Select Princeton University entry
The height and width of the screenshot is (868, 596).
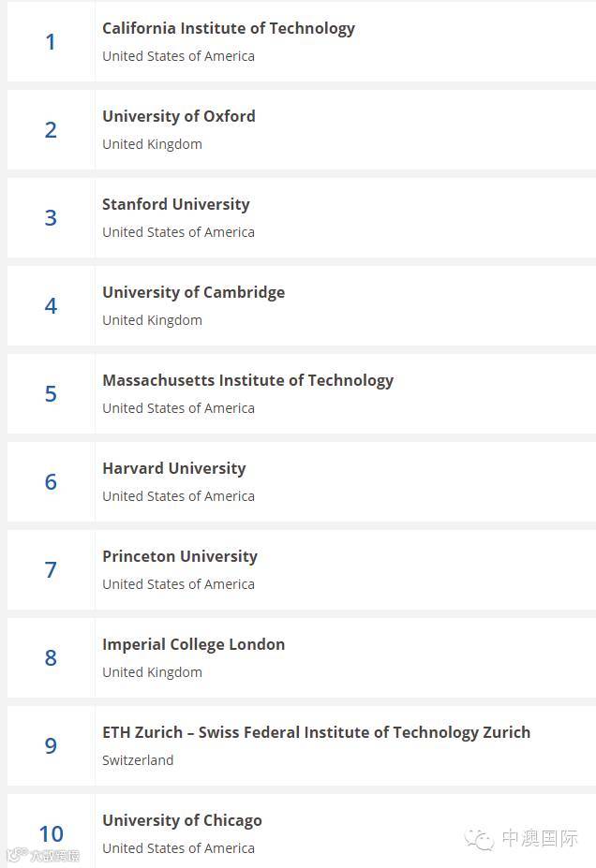click(x=180, y=557)
